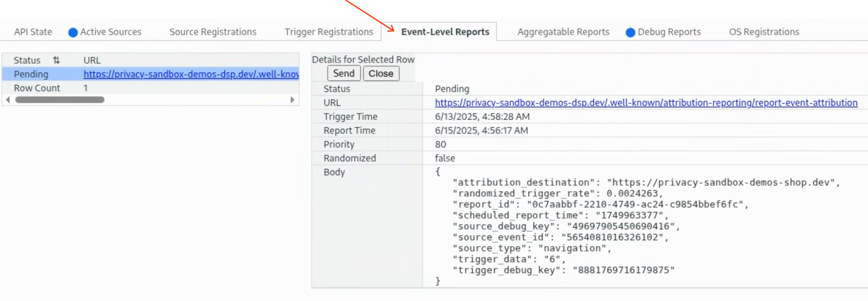Screen dimensions: 868x301
Task: Close the selected row details panel
Action: [381, 73]
